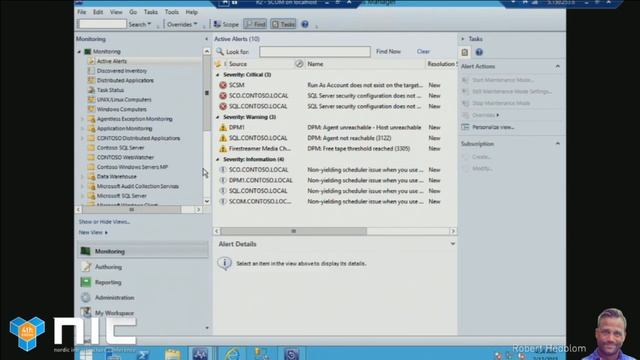
Task: Open the Help menu
Action: (191, 12)
